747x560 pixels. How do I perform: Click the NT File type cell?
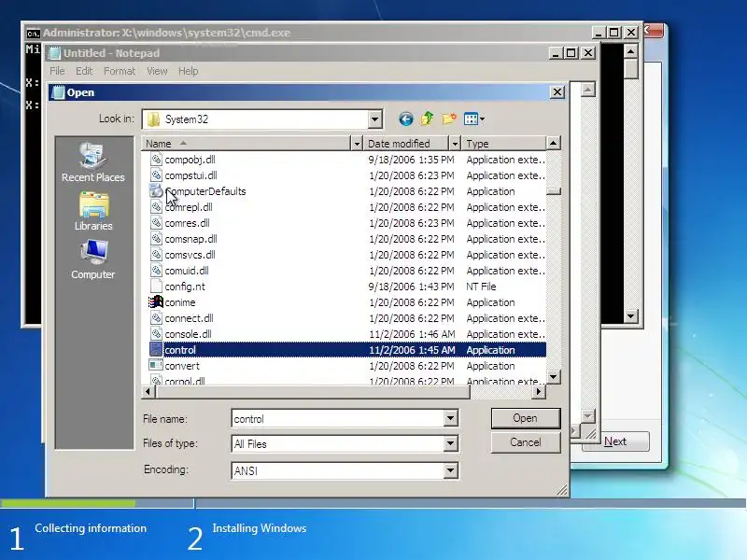point(481,287)
